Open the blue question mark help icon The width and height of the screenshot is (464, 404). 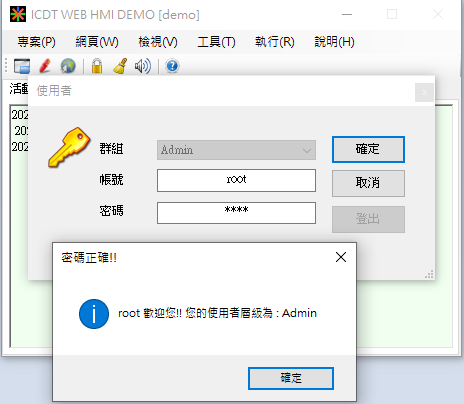(172, 66)
